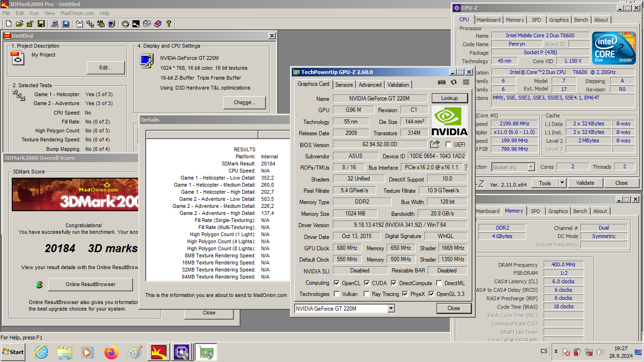Click the Lookup button in GPU-Z
Viewport: 644px width, 362px height.
coord(449,98)
